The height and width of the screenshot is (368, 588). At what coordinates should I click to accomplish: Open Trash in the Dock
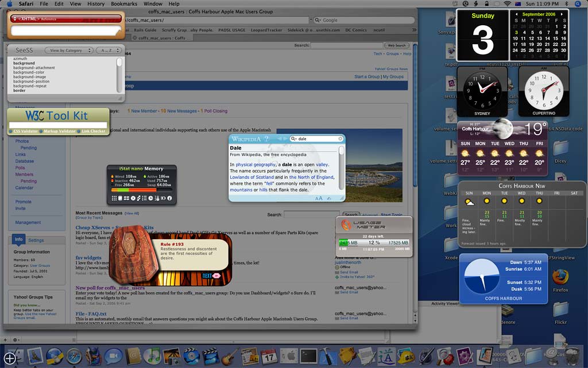[571, 356]
